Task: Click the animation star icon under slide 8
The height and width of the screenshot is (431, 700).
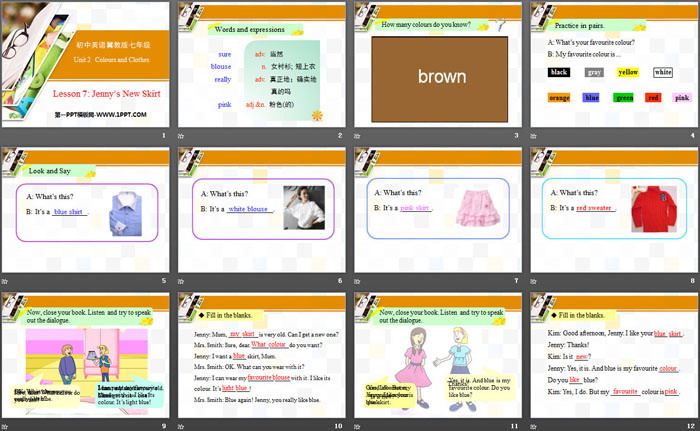Action: (x=533, y=281)
